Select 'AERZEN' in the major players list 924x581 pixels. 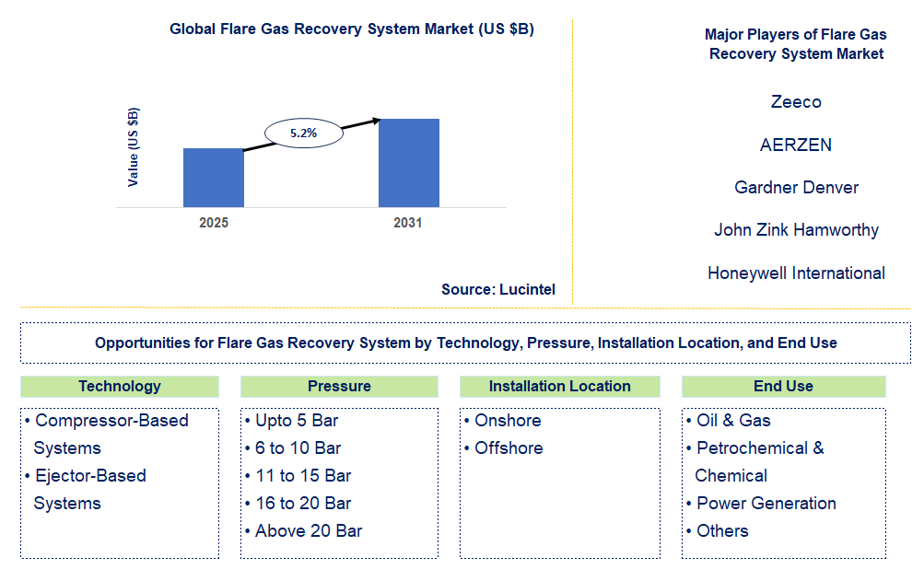(x=796, y=145)
